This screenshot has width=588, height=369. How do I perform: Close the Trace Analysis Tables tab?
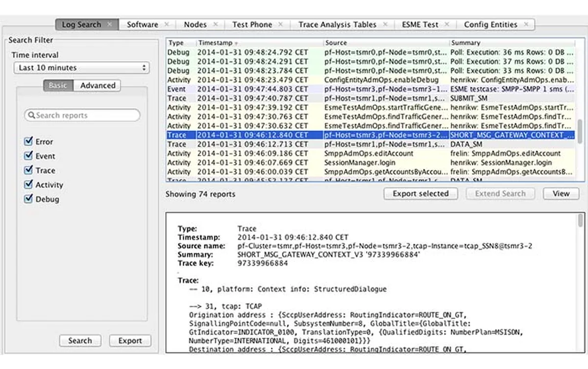click(385, 24)
